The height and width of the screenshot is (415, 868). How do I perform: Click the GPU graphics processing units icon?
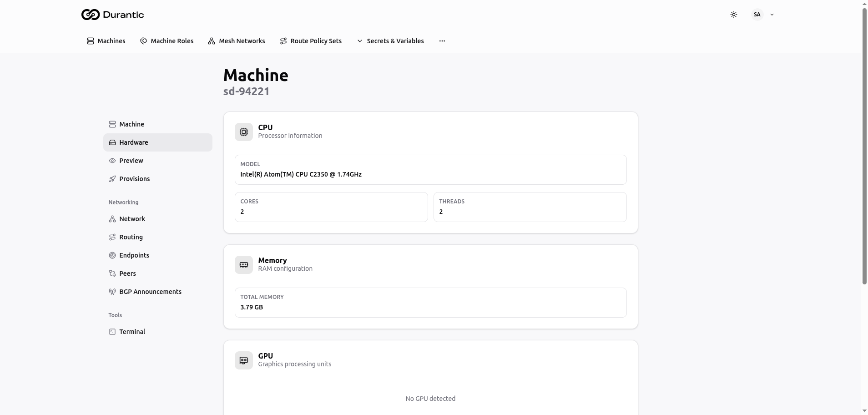click(244, 360)
